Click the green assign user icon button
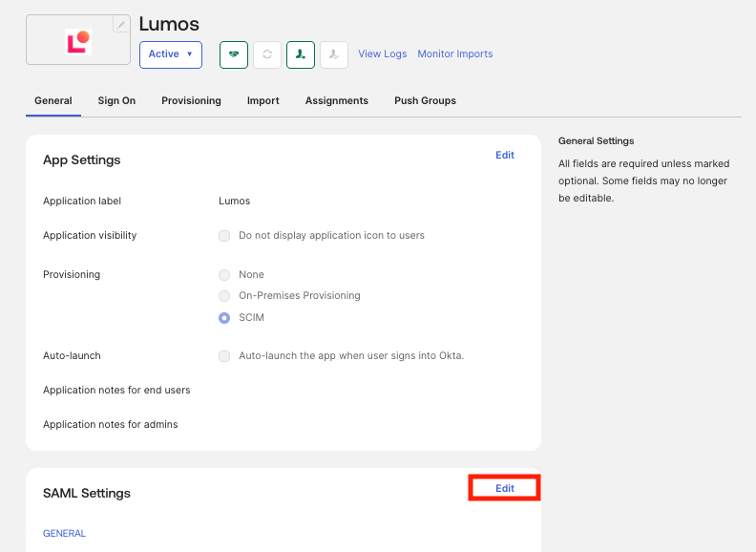The height and width of the screenshot is (552, 756). (301, 54)
